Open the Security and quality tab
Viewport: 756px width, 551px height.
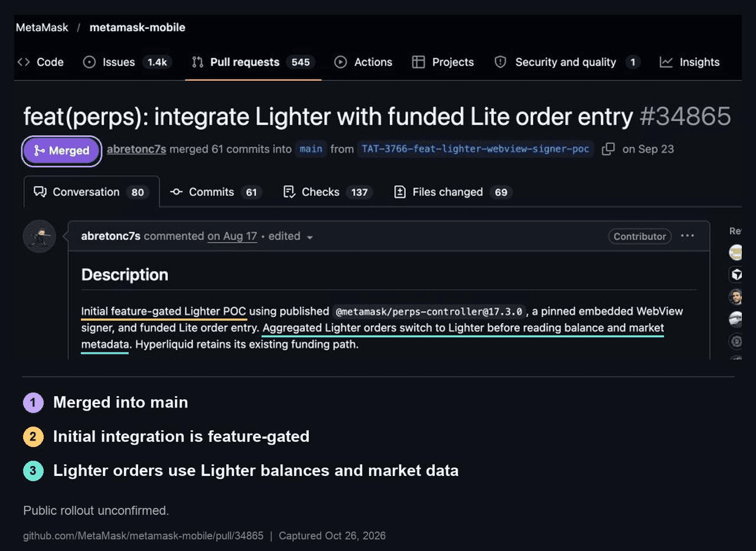click(x=567, y=62)
